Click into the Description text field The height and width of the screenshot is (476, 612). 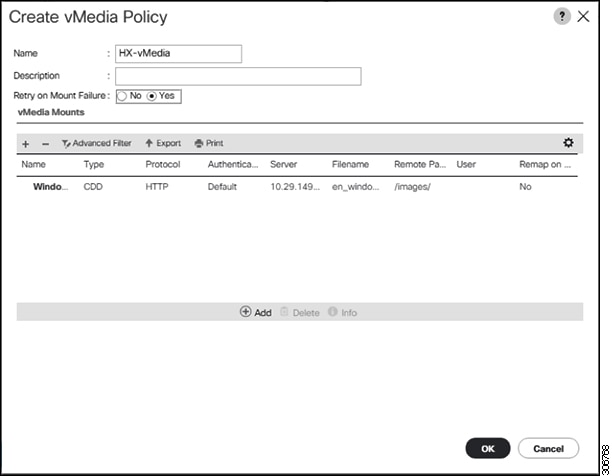click(x=238, y=76)
